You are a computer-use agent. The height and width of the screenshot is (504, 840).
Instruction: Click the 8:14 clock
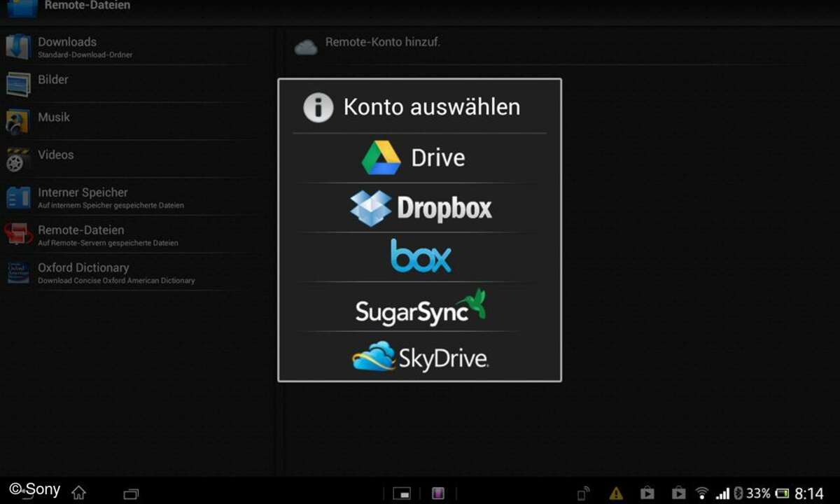tap(809, 493)
